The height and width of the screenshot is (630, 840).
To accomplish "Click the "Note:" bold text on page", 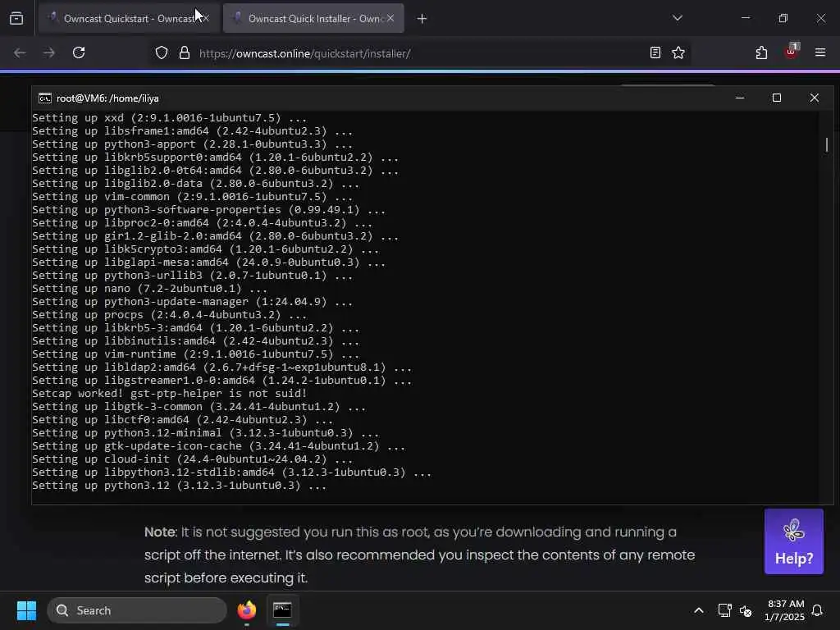I will coord(161,532).
